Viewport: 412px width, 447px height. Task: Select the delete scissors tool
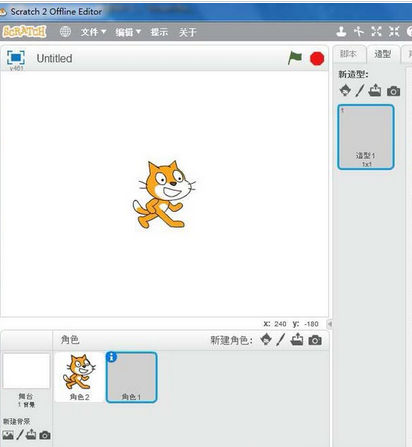pos(359,32)
